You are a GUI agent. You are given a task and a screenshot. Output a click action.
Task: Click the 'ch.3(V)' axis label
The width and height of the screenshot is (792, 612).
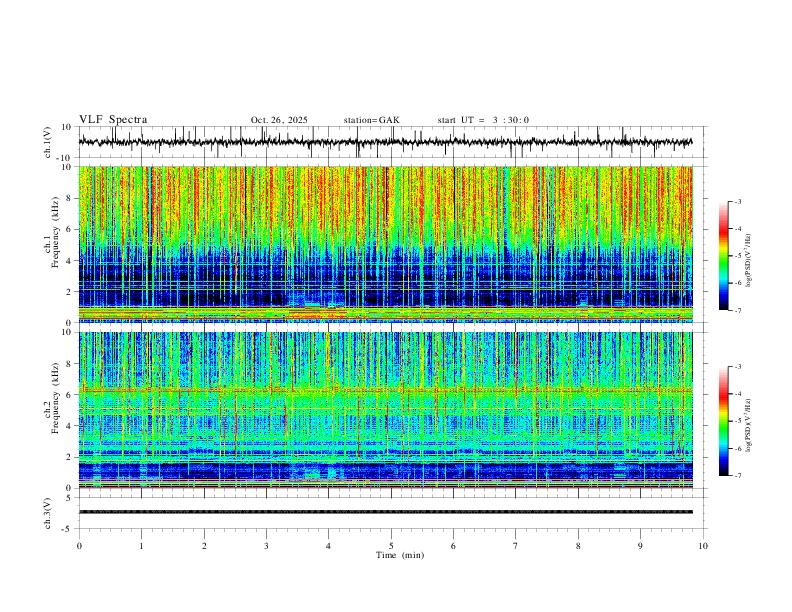pyautogui.click(x=48, y=513)
